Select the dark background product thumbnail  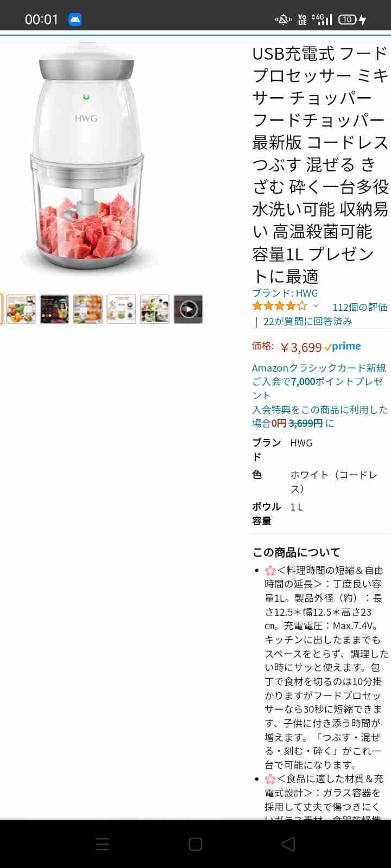point(54,309)
